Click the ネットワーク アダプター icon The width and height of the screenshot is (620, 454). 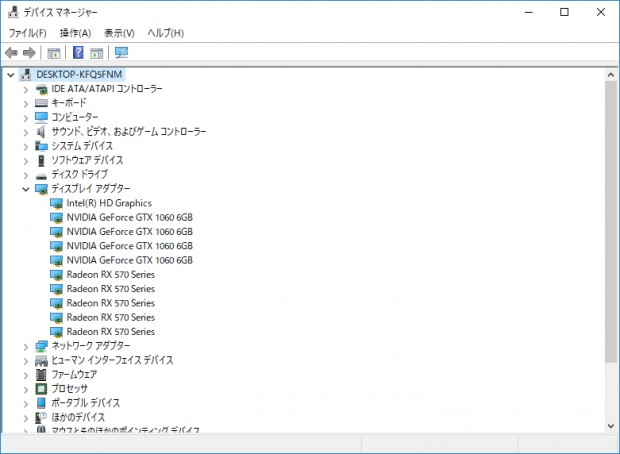(41, 346)
